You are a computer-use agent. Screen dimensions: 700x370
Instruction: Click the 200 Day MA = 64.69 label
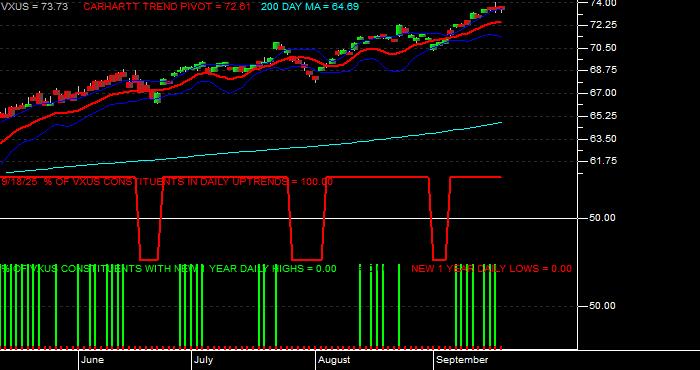pos(310,7)
